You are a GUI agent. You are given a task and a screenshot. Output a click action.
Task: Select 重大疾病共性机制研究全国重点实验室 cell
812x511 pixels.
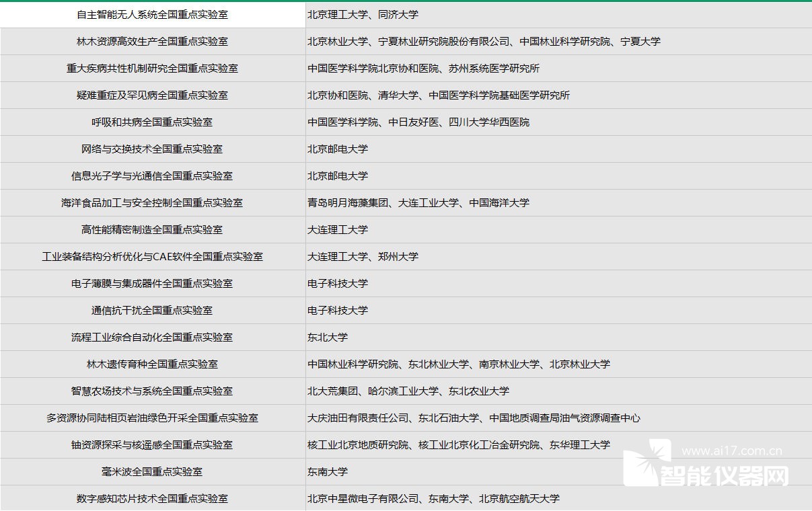click(153, 68)
